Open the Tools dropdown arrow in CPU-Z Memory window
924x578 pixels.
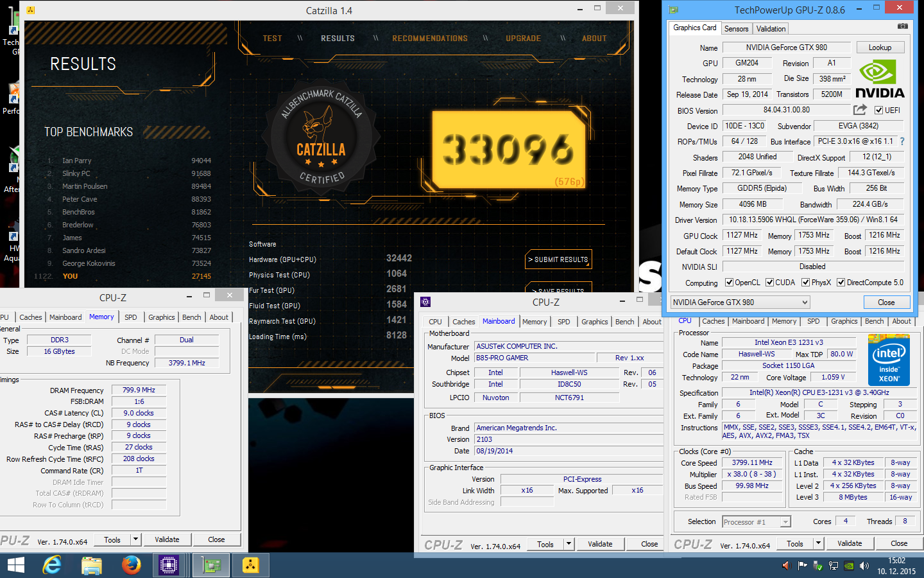tap(135, 539)
